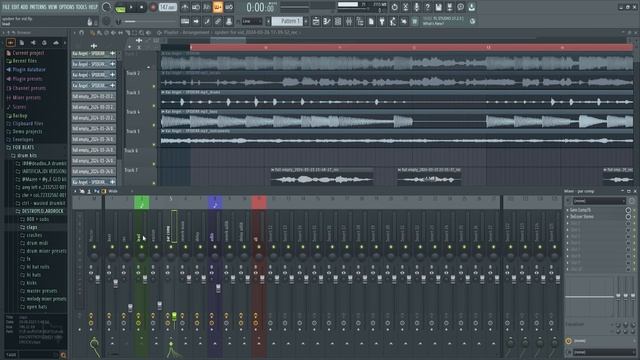Select browser cloud sounds tab icon
The width and height of the screenshot is (640, 360).
(56, 42)
